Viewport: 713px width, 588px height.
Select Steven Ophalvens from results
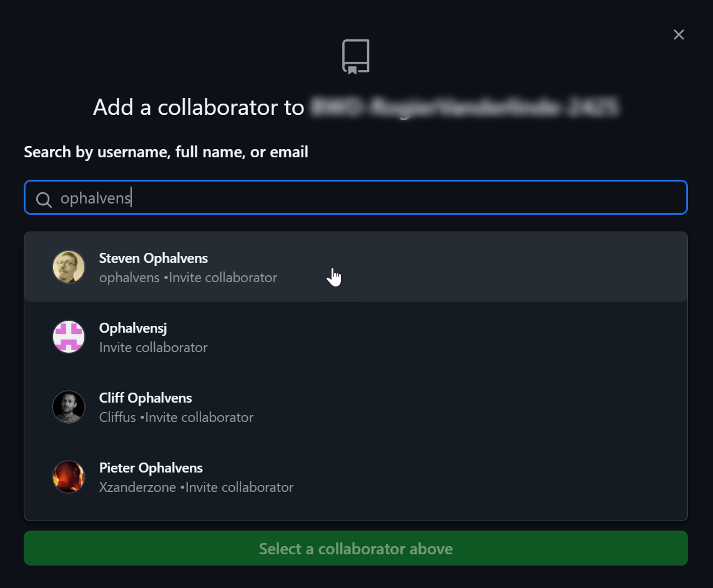[x=356, y=267]
